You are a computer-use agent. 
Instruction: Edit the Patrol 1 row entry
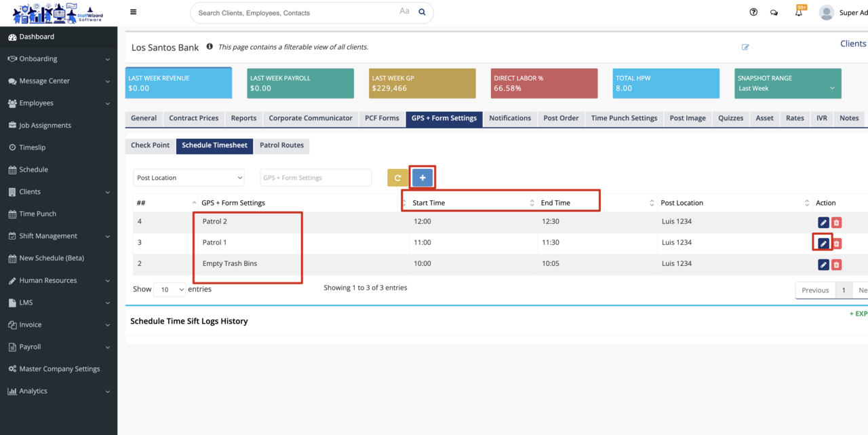823,243
